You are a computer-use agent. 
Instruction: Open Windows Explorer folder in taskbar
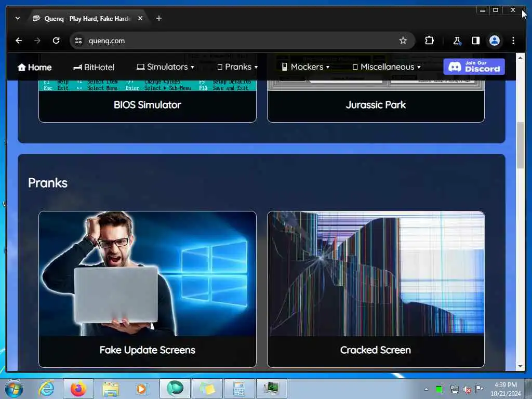(111, 389)
